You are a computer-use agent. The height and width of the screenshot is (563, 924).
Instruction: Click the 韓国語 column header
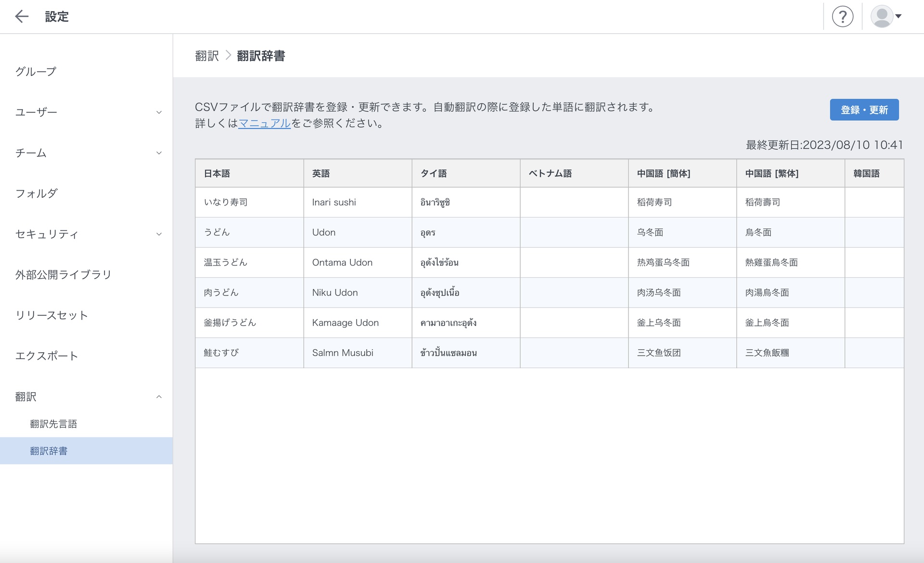click(x=866, y=173)
